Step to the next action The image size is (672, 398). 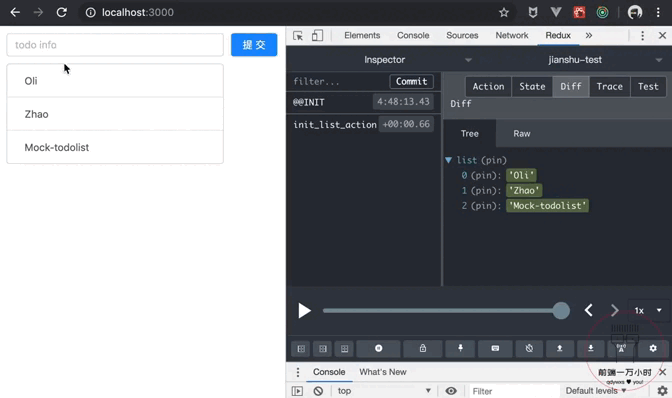coord(615,310)
